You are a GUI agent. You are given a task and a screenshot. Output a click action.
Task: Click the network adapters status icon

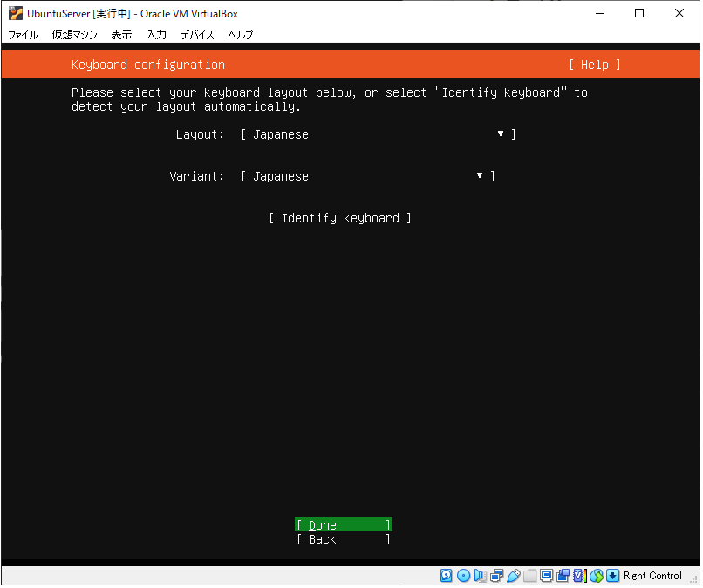pos(496,576)
